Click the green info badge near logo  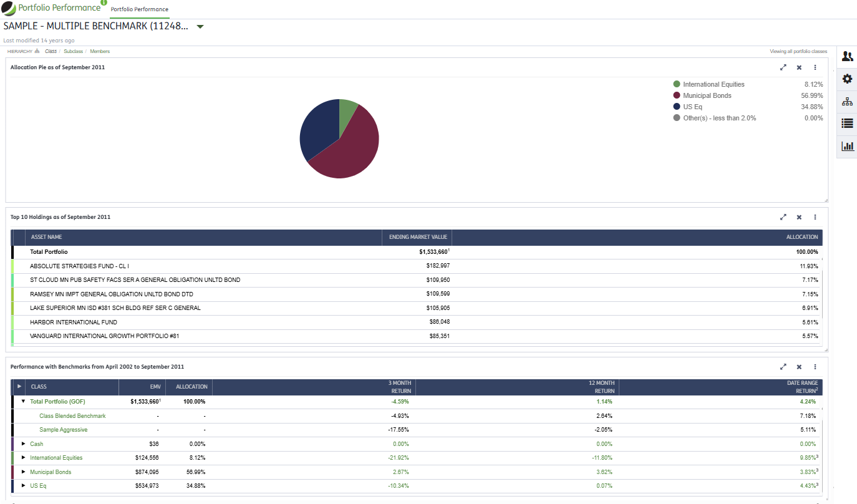click(x=104, y=2)
